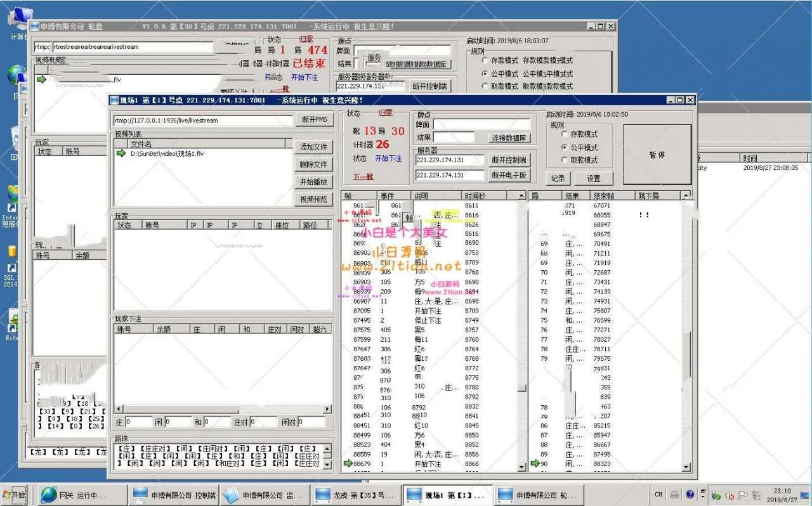Viewport: 812px width, 506px height.
Task: Click the frame event list scrollbar thumb
Action: pyautogui.click(x=521, y=388)
